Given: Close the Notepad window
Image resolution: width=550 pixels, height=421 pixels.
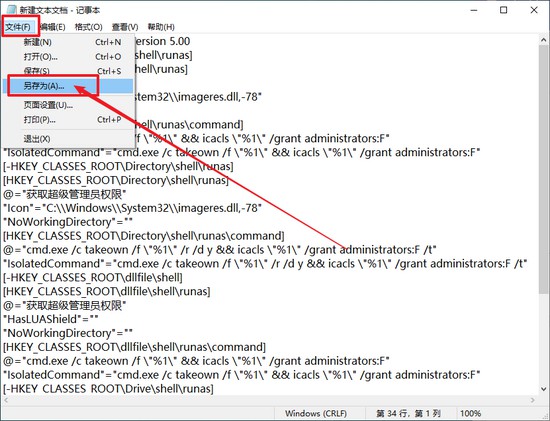Looking at the screenshot, I should point(534,10).
